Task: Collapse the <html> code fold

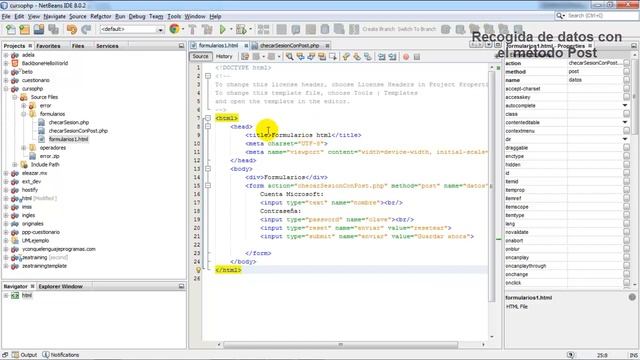Action: pyautogui.click(x=208, y=118)
